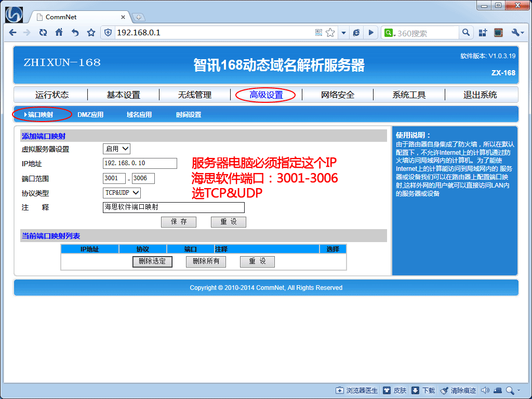
Task: Click 清除痕迹 in status bar
Action: 458,391
